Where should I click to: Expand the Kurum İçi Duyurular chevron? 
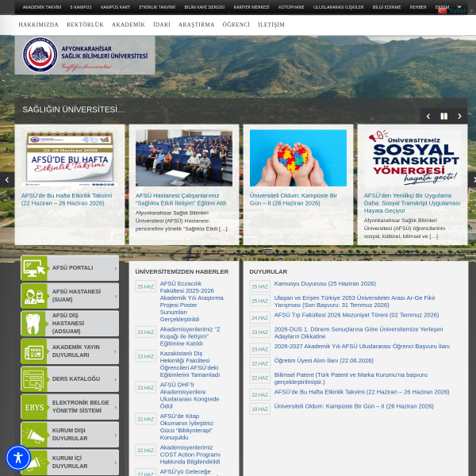pyautogui.click(x=116, y=463)
